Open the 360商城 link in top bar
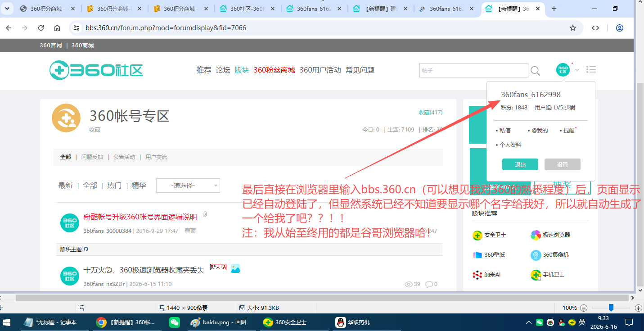Viewport: 644px width, 331px height. tap(83, 45)
